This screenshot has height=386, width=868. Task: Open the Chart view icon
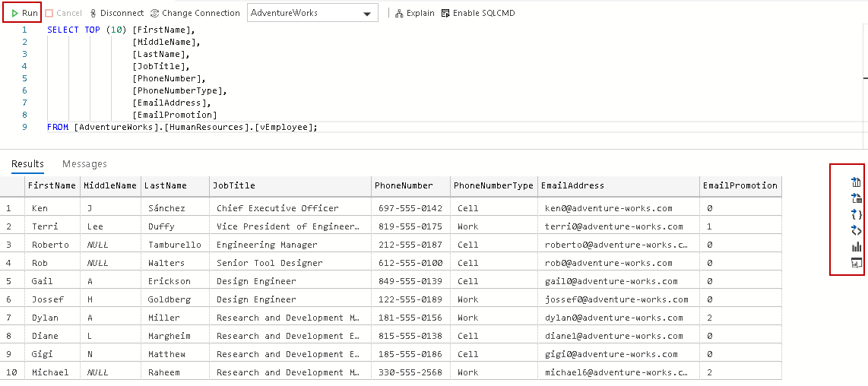(x=857, y=247)
